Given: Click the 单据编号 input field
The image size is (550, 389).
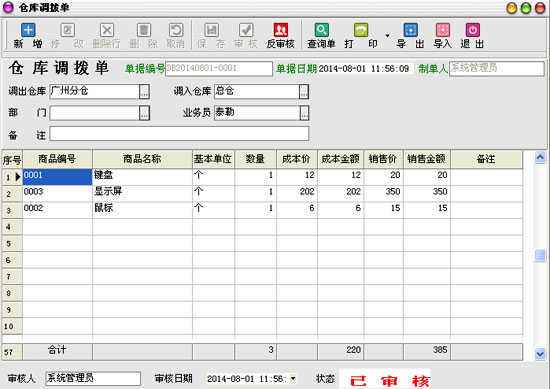Looking at the screenshot, I should click(219, 68).
